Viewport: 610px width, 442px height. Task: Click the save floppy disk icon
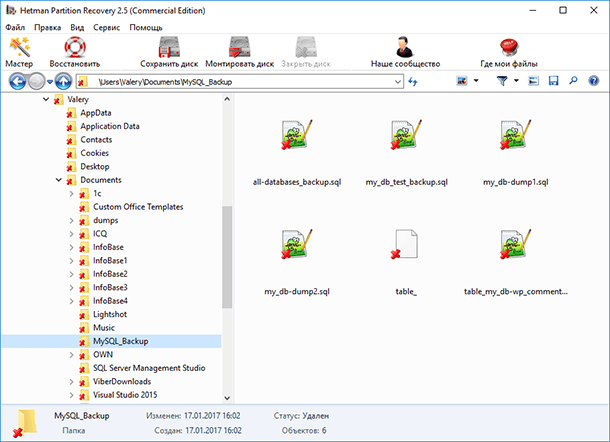[553, 81]
